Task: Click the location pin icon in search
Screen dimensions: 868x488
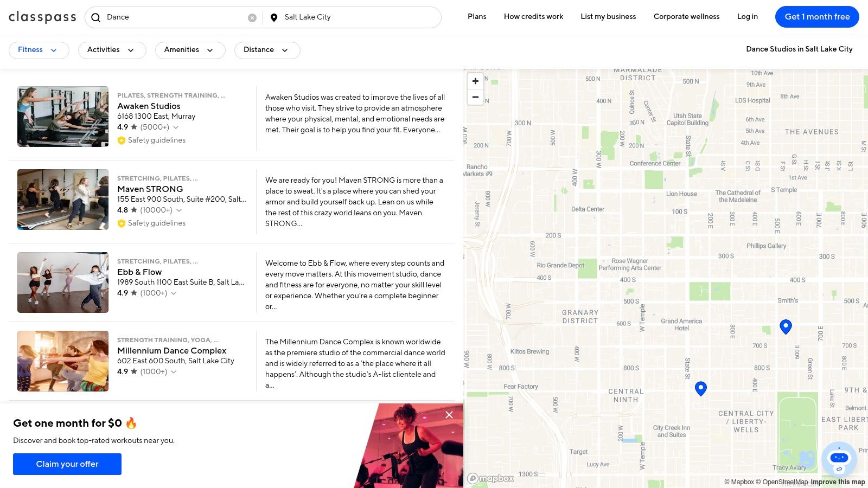Action: click(x=274, y=17)
